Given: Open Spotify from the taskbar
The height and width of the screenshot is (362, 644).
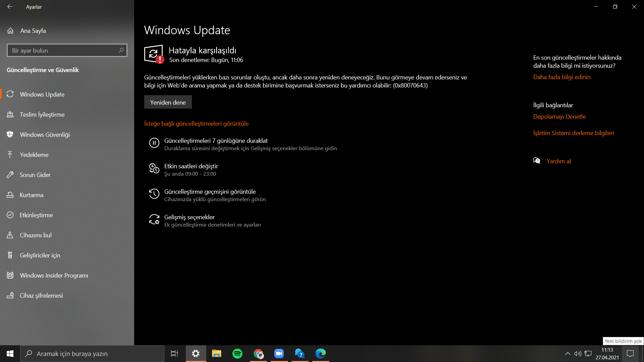Looking at the screenshot, I should click(237, 354).
